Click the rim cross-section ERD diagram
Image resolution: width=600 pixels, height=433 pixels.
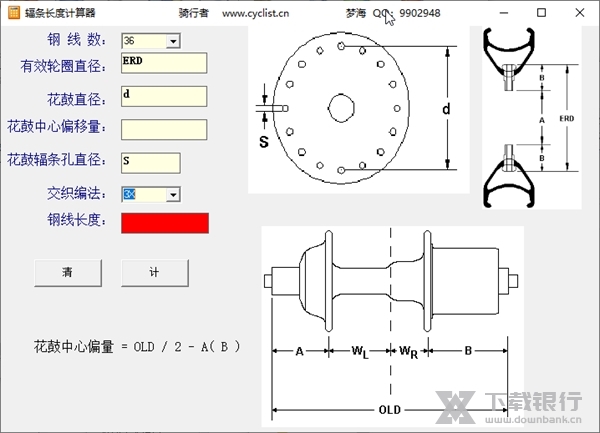(x=527, y=117)
